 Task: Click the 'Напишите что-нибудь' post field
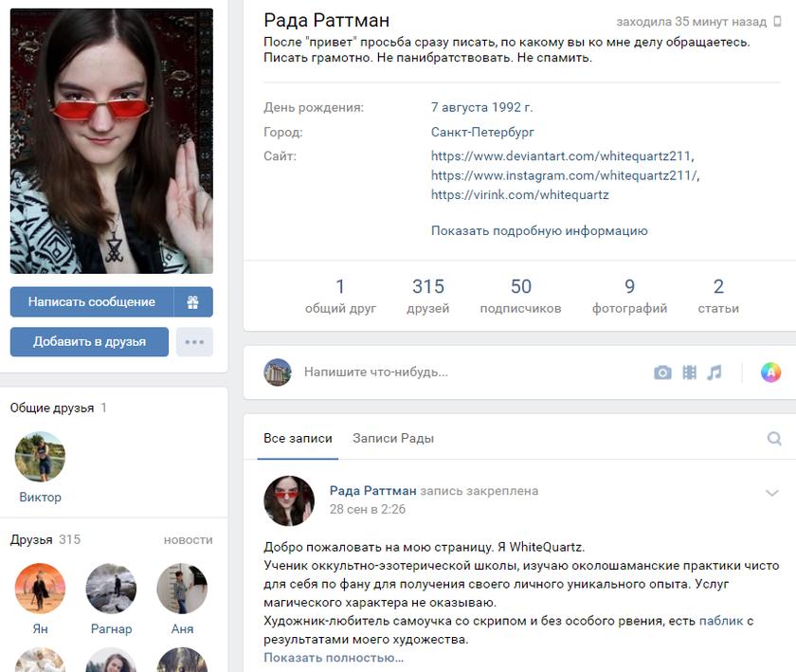(x=455, y=372)
